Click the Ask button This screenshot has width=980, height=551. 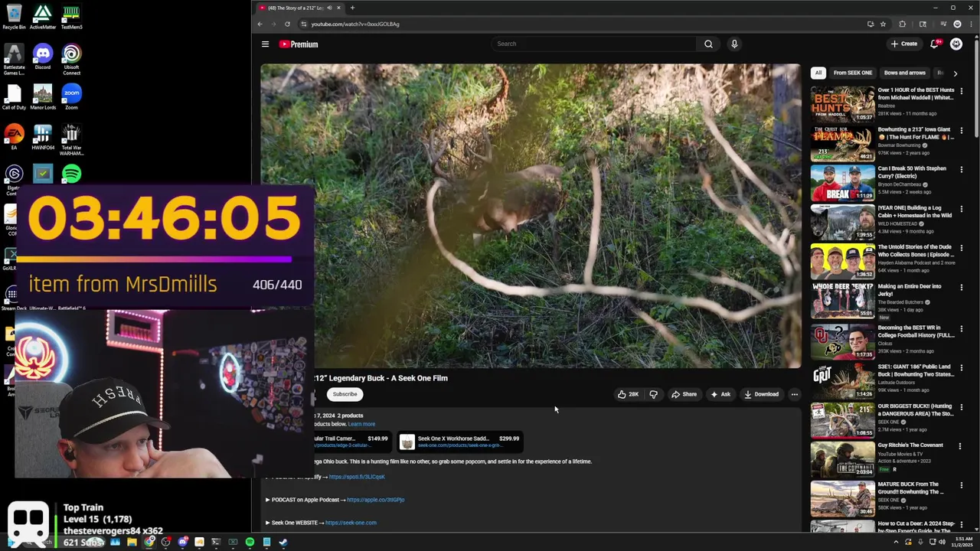720,394
